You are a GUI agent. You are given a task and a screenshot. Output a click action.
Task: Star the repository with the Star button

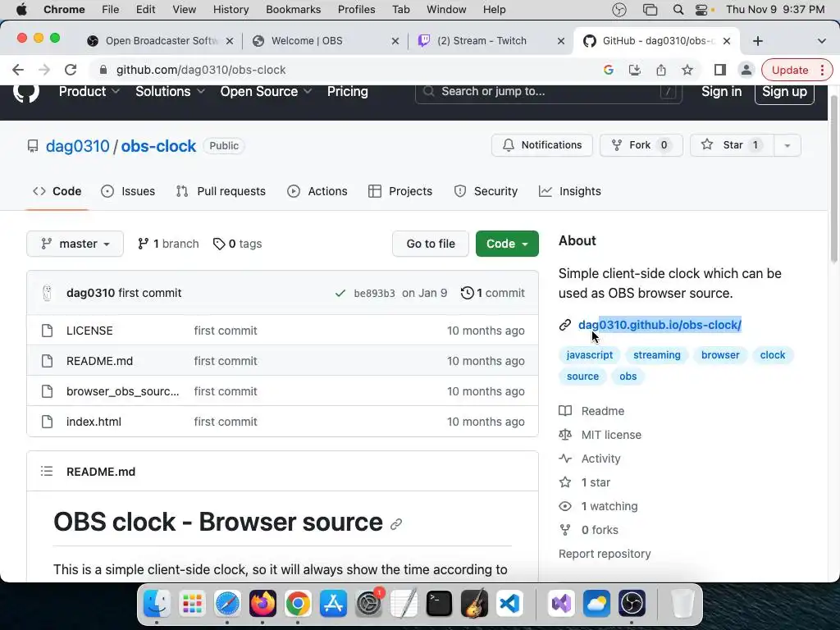click(732, 145)
